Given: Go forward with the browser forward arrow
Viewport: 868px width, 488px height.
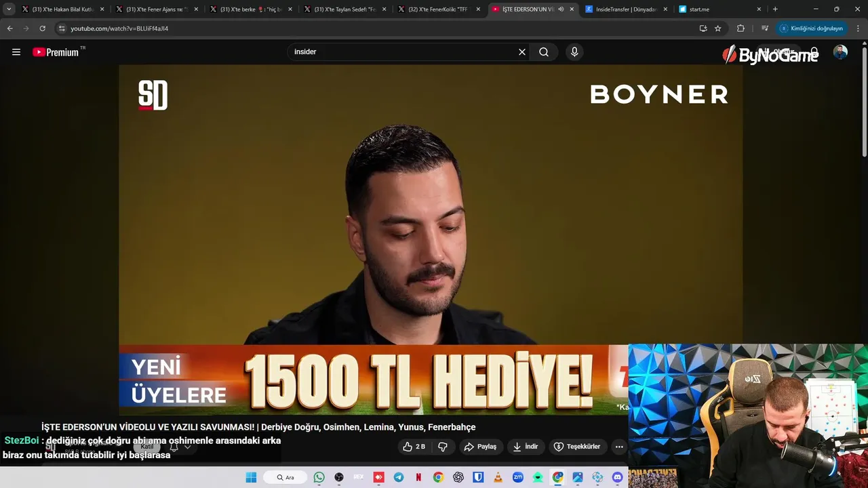Looking at the screenshot, I should (26, 28).
